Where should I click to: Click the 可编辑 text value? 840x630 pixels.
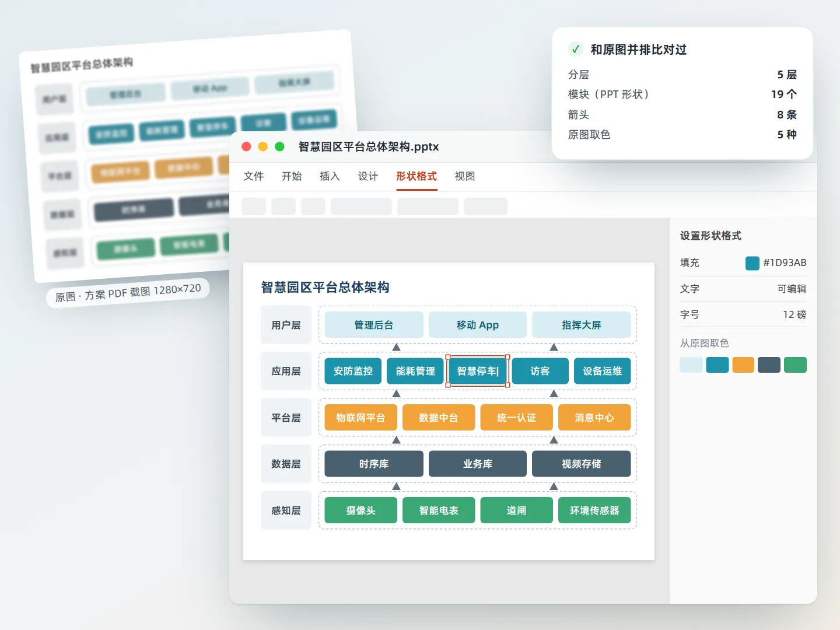792,289
